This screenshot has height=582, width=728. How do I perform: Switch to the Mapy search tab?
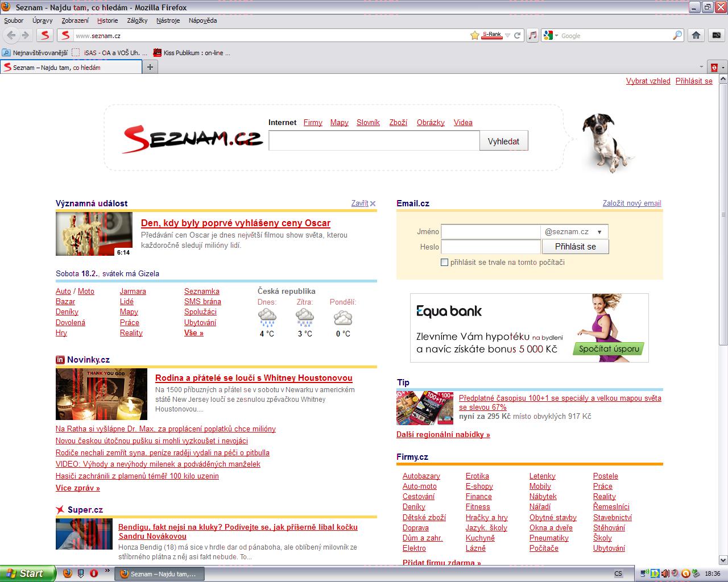tap(339, 122)
